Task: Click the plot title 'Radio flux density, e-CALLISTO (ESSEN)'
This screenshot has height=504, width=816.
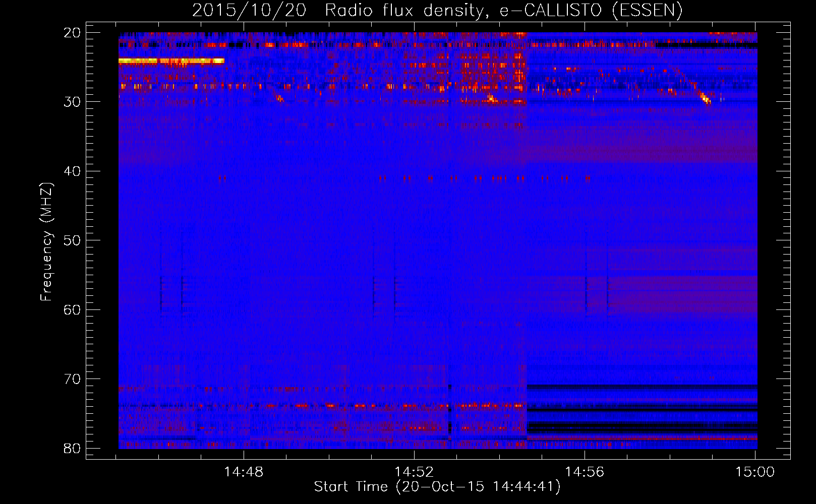Action: 503,10
